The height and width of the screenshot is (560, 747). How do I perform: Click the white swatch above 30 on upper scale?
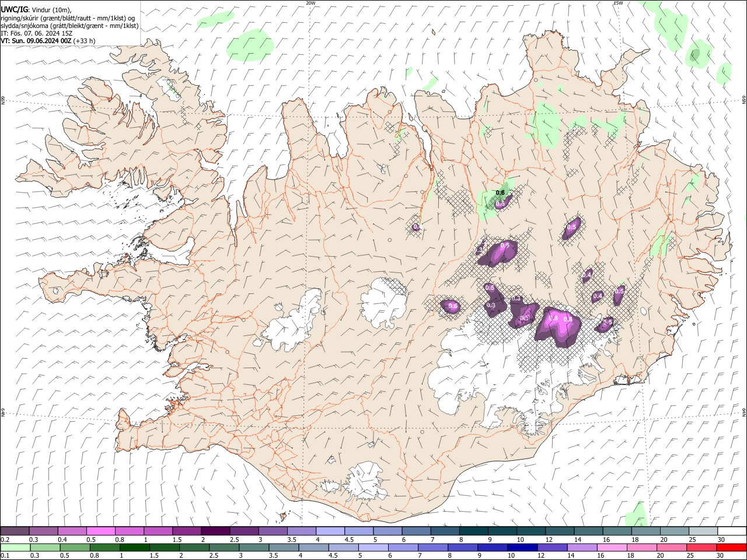point(732,531)
